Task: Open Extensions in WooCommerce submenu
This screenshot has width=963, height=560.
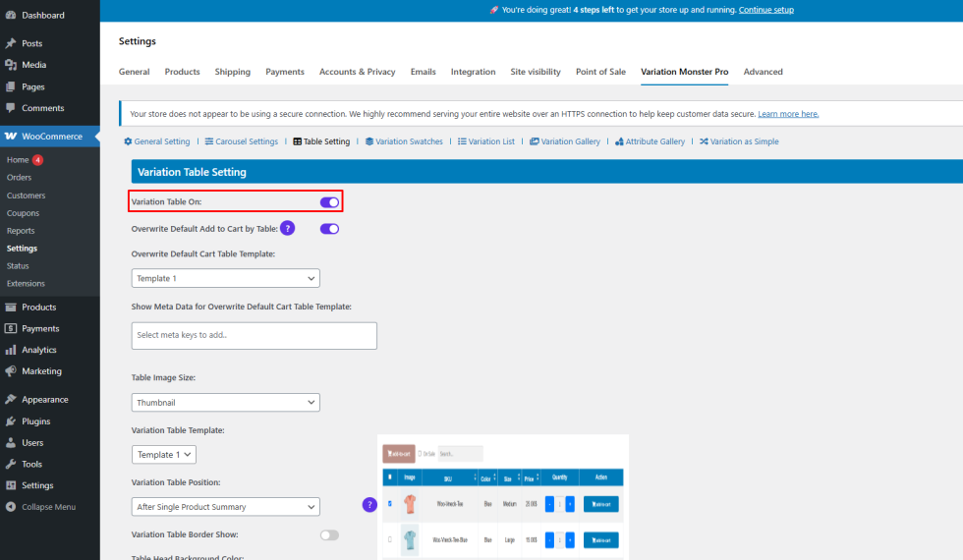Action: tap(26, 284)
